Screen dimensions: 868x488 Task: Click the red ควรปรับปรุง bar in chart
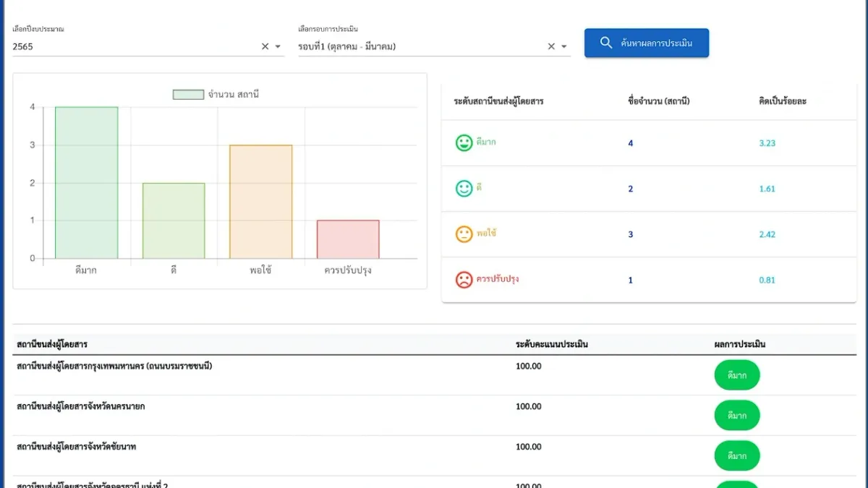(348, 239)
